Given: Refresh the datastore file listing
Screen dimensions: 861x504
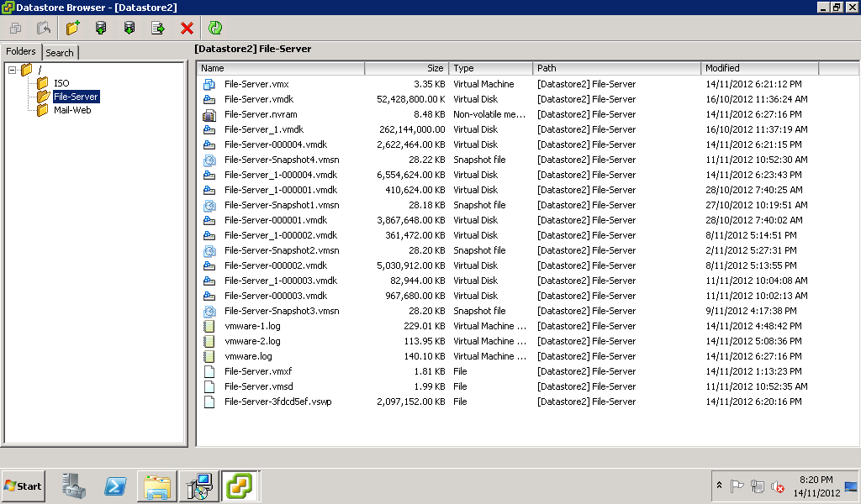Looking at the screenshot, I should click(215, 28).
